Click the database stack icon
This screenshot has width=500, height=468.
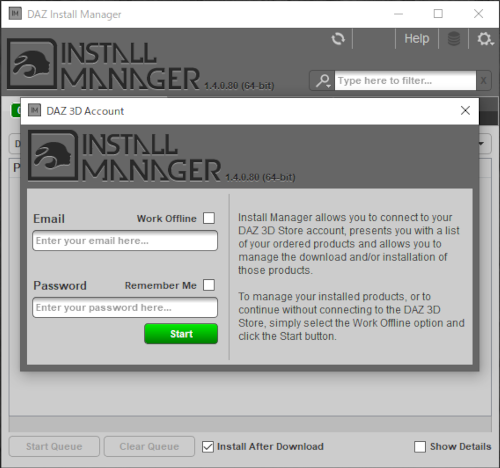tap(454, 39)
